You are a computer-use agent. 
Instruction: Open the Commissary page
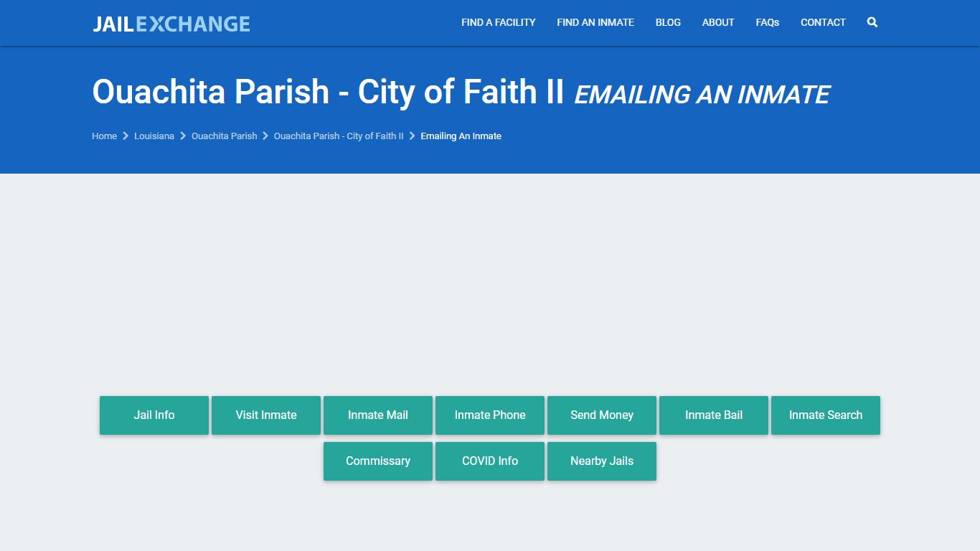point(377,461)
